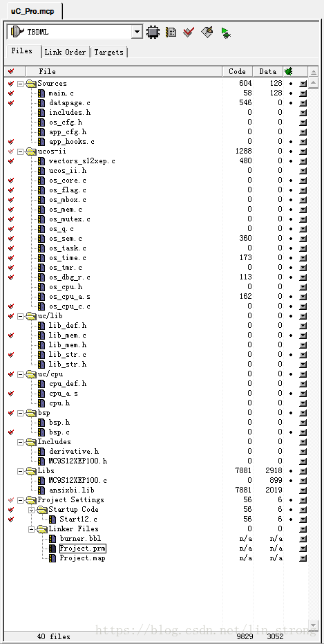The width and height of the screenshot is (324, 644).
Task: Collapse the Sources group
Action: coord(20,84)
